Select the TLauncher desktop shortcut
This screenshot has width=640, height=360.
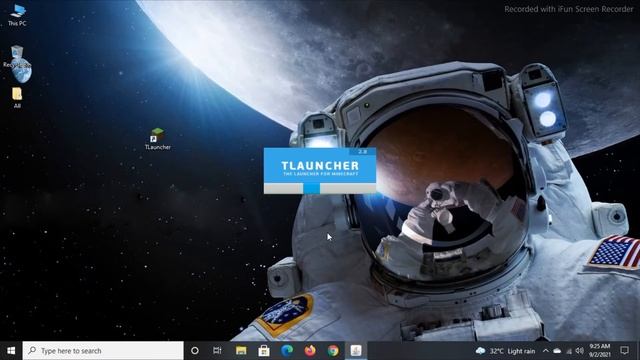click(x=158, y=139)
